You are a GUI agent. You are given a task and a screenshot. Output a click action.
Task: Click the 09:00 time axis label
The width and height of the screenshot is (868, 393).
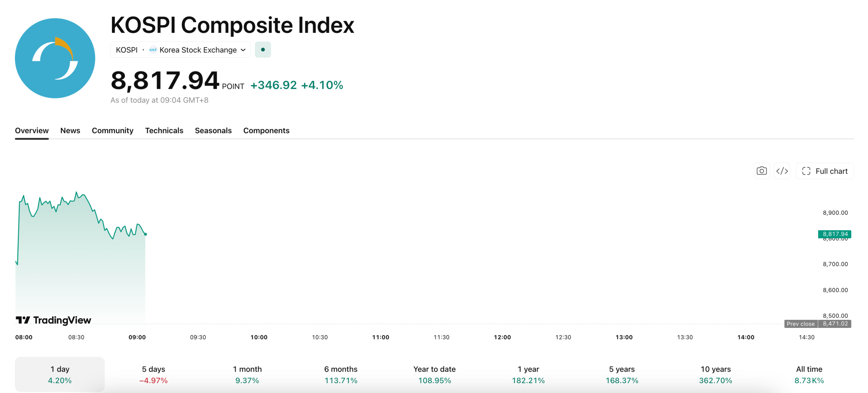tap(137, 337)
